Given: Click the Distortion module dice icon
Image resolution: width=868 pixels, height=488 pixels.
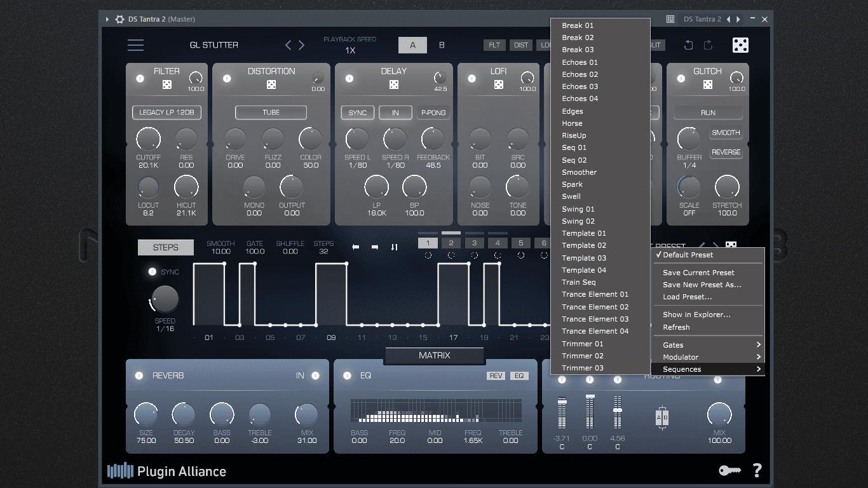Looking at the screenshot, I should (x=271, y=85).
